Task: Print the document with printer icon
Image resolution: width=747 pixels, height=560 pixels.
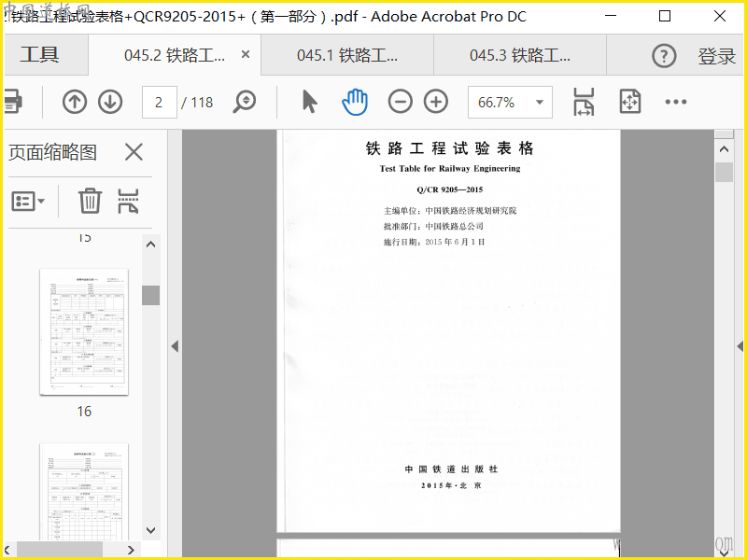Action: 12,102
